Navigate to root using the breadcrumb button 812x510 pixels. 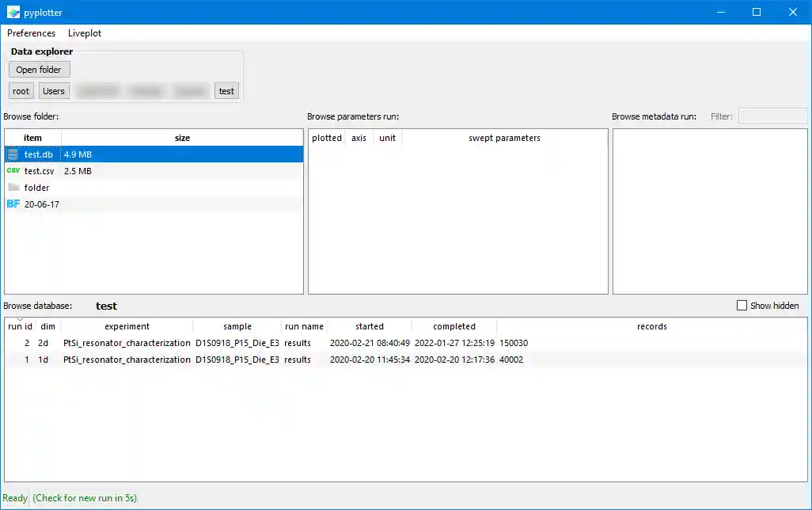coord(21,90)
